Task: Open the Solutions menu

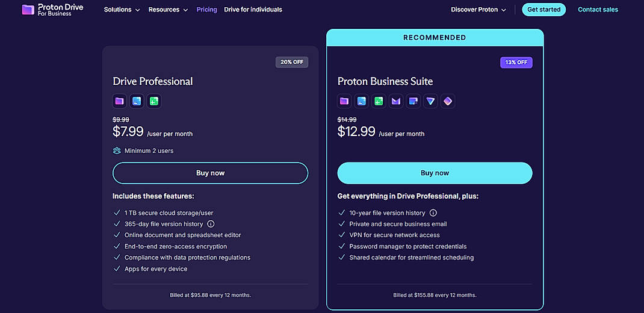Action: point(122,10)
